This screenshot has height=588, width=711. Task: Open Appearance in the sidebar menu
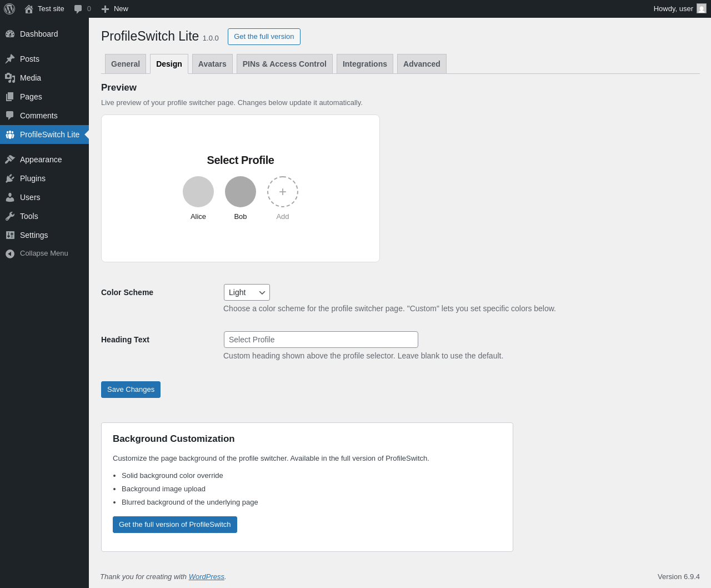(x=44, y=160)
